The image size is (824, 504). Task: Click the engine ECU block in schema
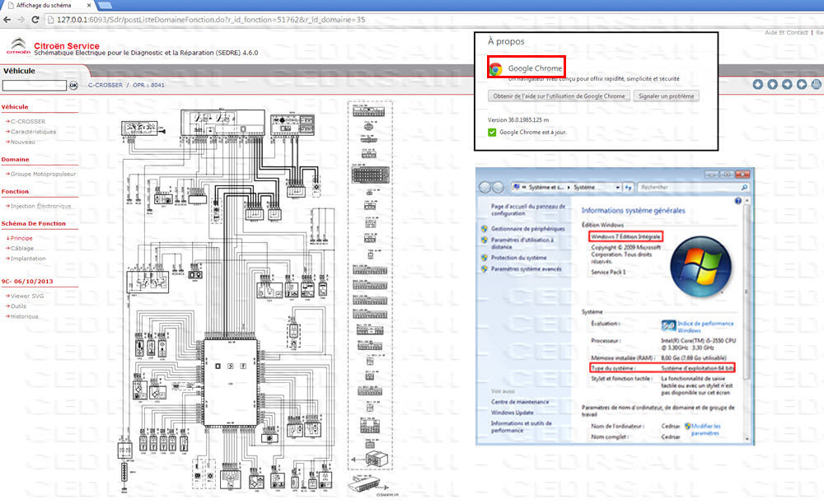click(230, 383)
